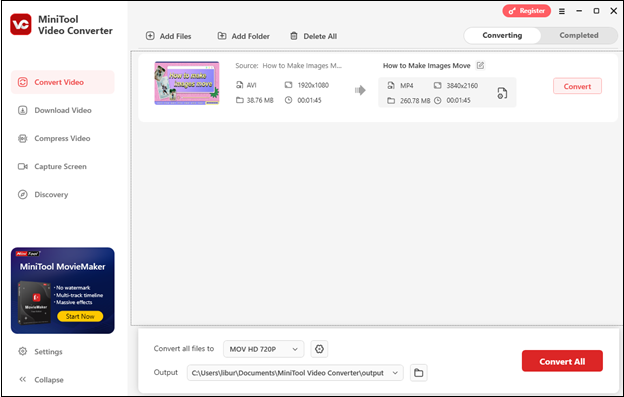Click the Register button
Screen dimensions: 624x397
526,11
